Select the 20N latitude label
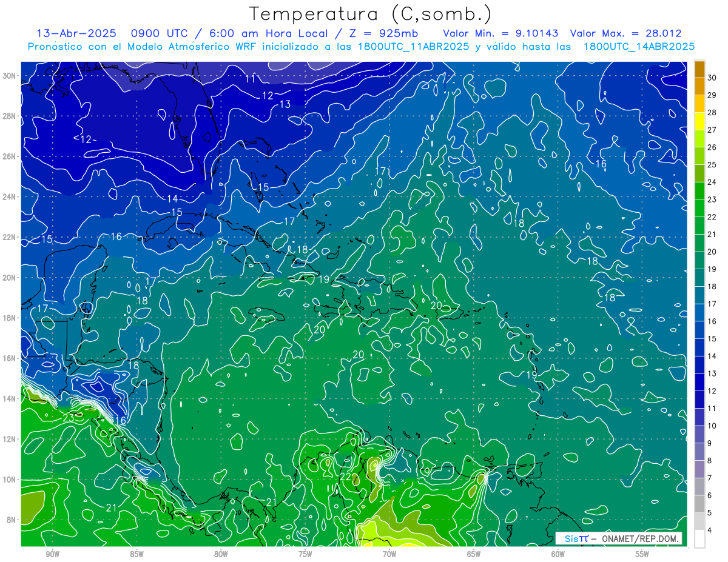 (10, 278)
